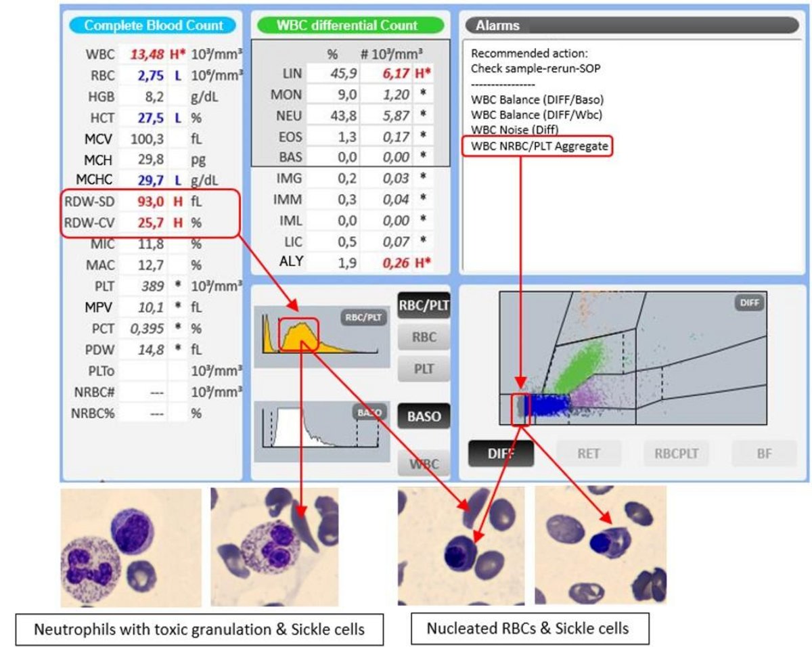Click the Alarms panel header

[x=632, y=26]
